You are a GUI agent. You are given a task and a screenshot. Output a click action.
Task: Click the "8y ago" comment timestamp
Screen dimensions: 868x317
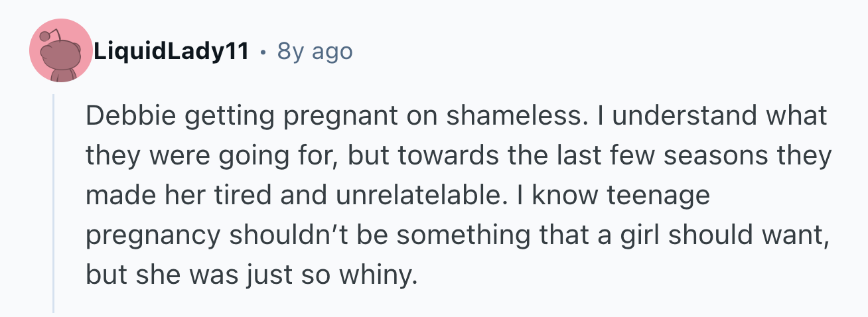coord(315,51)
